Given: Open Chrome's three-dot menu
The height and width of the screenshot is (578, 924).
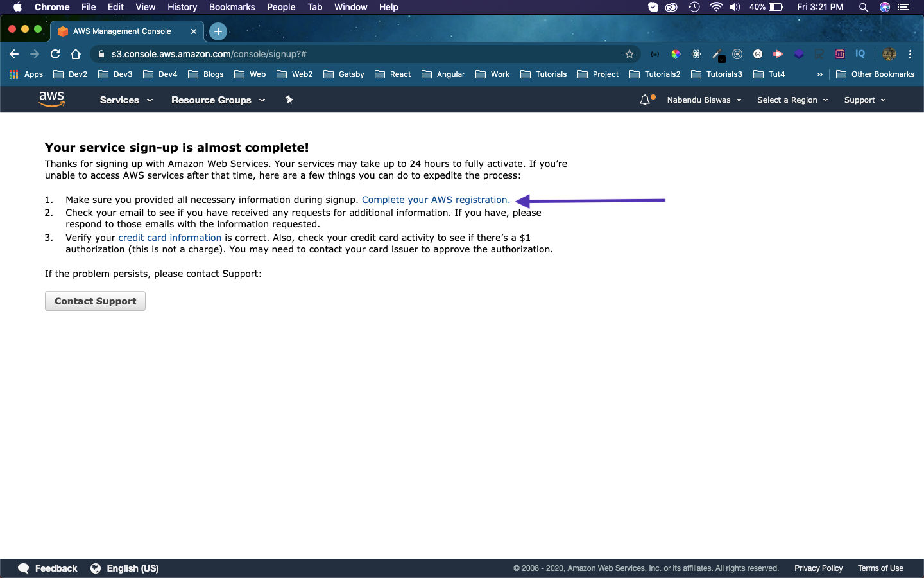Looking at the screenshot, I should (910, 54).
